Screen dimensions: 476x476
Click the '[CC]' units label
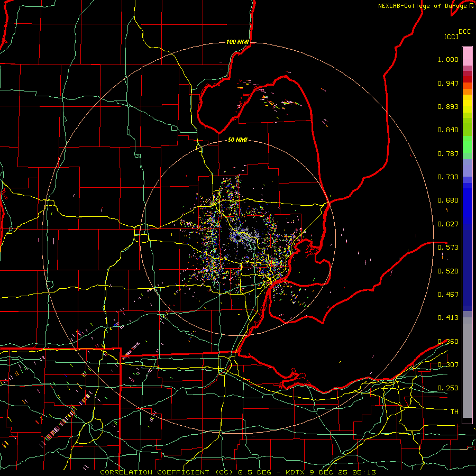click(451, 36)
